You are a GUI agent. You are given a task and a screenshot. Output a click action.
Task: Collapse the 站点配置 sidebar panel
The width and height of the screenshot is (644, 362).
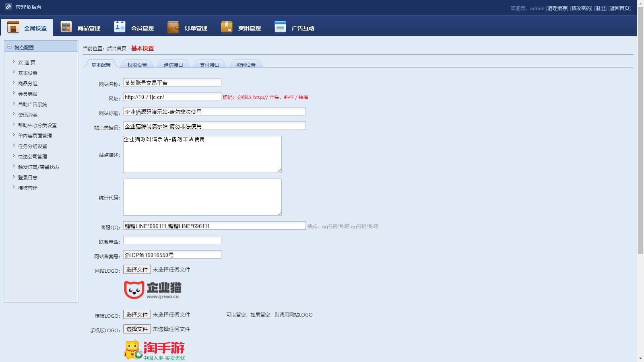click(9, 46)
